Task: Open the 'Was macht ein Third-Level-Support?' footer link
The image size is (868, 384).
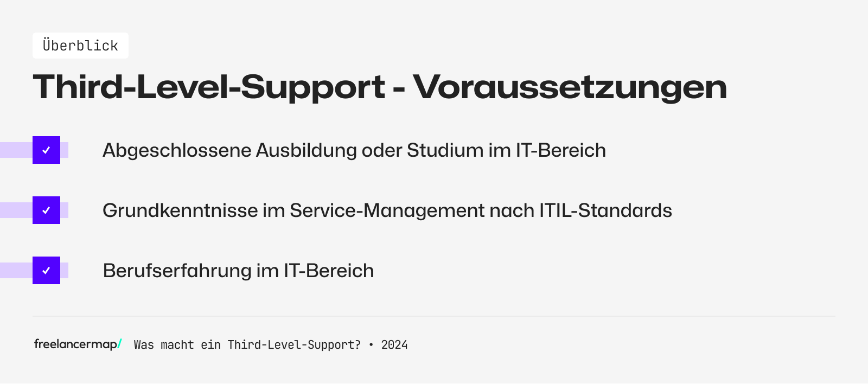Action: (247, 345)
